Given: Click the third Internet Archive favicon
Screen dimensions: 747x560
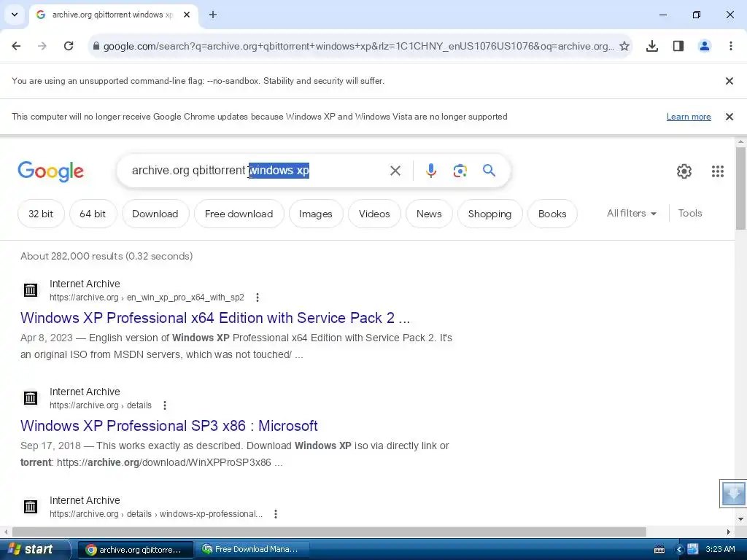Looking at the screenshot, I should point(31,506).
